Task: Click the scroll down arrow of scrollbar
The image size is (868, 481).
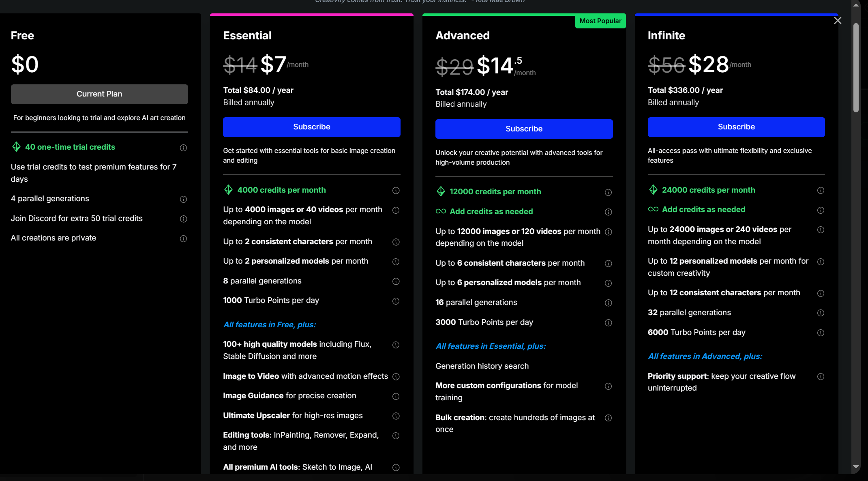Action: [856, 467]
